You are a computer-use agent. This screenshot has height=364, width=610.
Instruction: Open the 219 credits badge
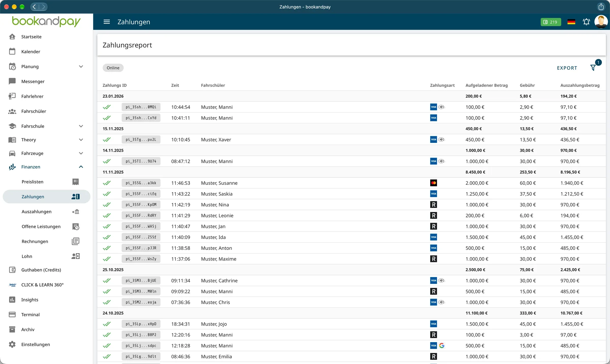pyautogui.click(x=551, y=22)
